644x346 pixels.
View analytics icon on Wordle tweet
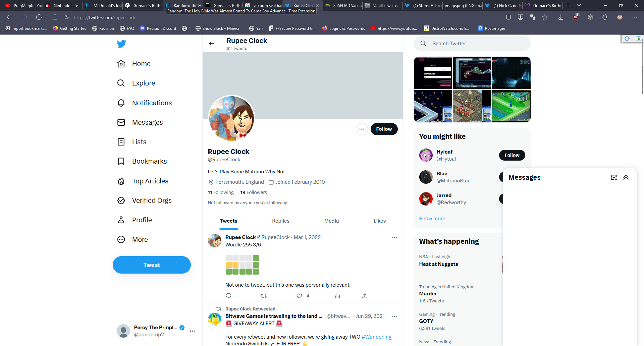pos(337,296)
